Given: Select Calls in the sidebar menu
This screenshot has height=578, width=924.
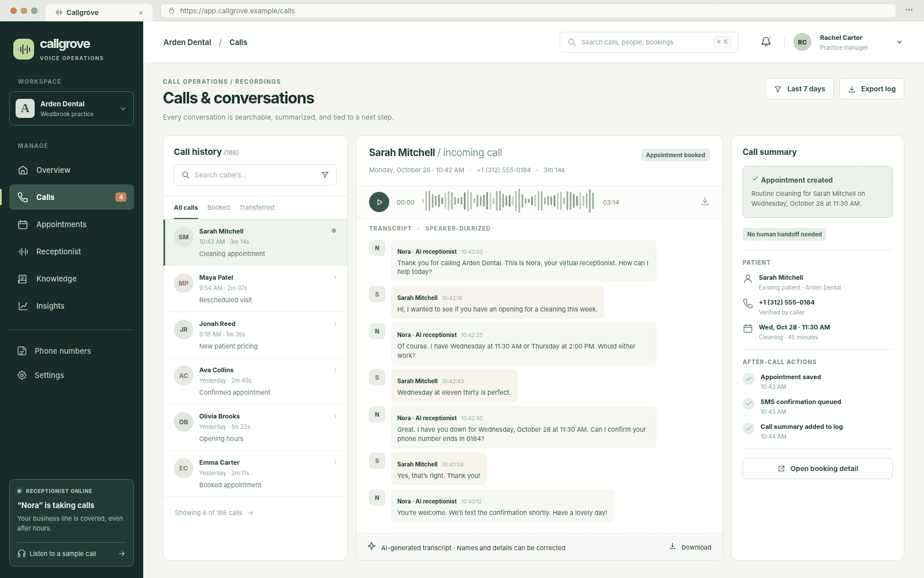Looking at the screenshot, I should 72,197.
